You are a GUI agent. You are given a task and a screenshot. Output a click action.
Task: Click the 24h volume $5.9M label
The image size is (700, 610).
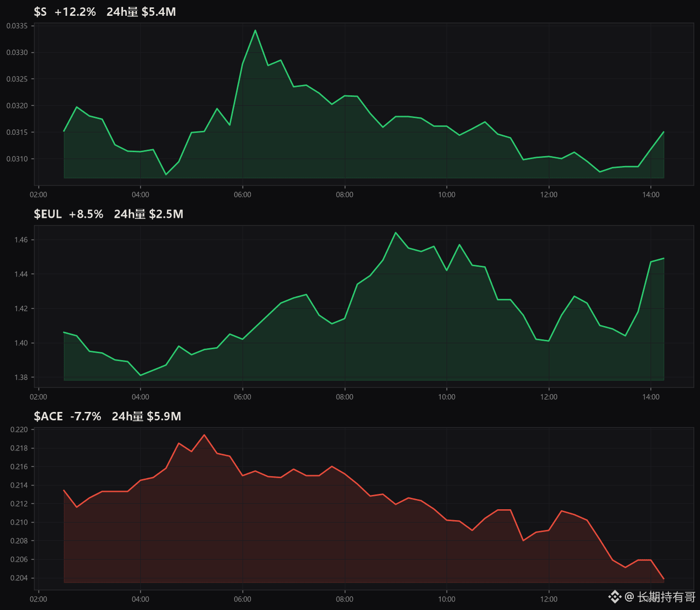[146, 416]
